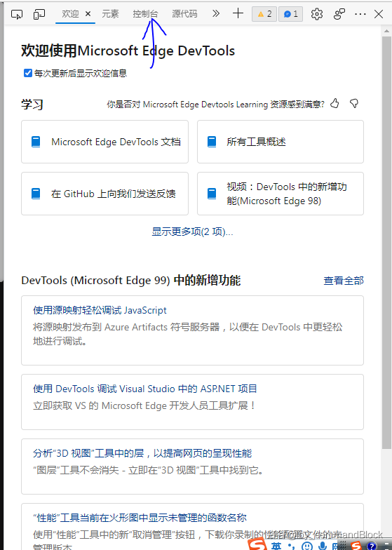Switch to the 欢迎 tab

(x=70, y=14)
